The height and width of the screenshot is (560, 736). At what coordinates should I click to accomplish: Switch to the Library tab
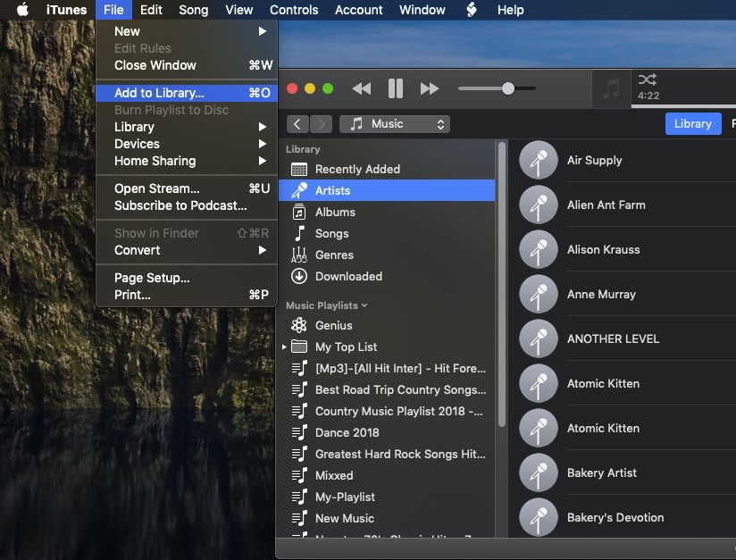pyautogui.click(x=693, y=123)
